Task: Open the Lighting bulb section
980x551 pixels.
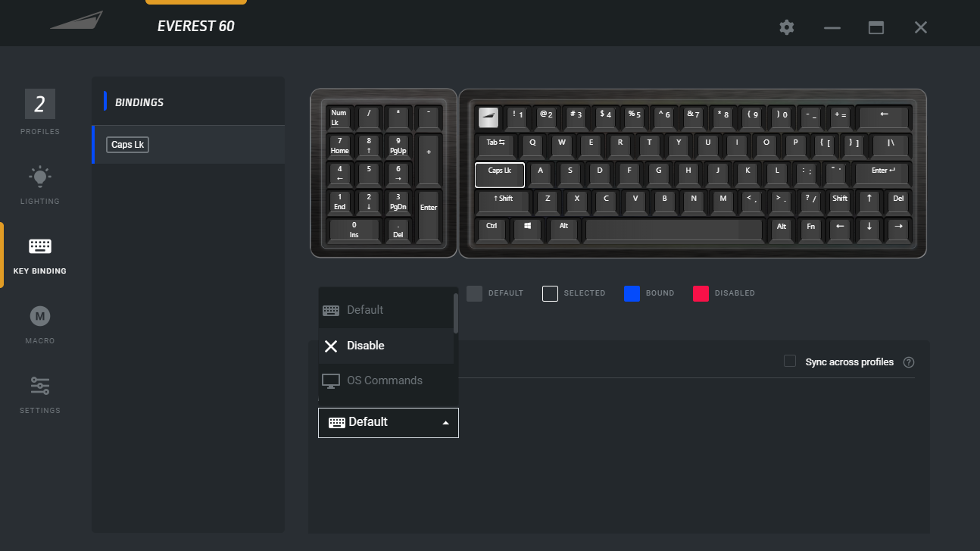Action: pos(40,185)
